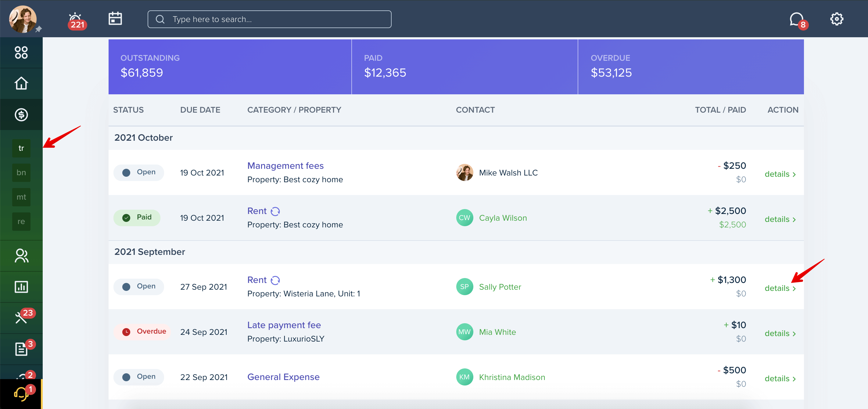Click the Mike Walsh LLC contact name
Image resolution: width=868 pixels, height=409 pixels.
point(508,173)
